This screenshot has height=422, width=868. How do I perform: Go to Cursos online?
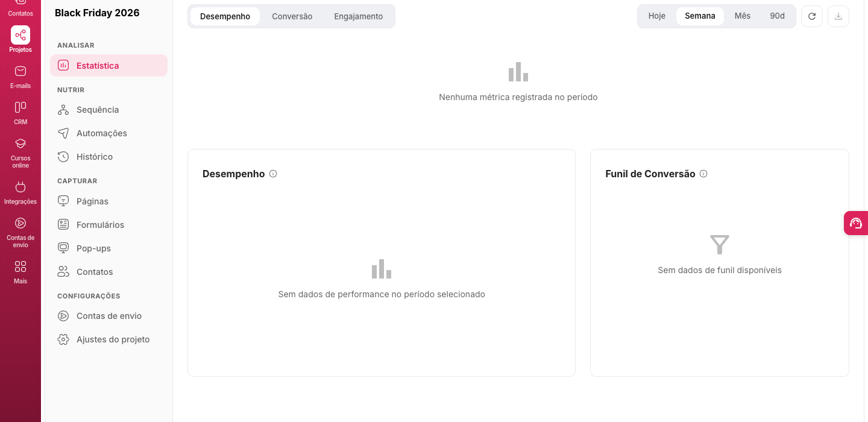(20, 152)
